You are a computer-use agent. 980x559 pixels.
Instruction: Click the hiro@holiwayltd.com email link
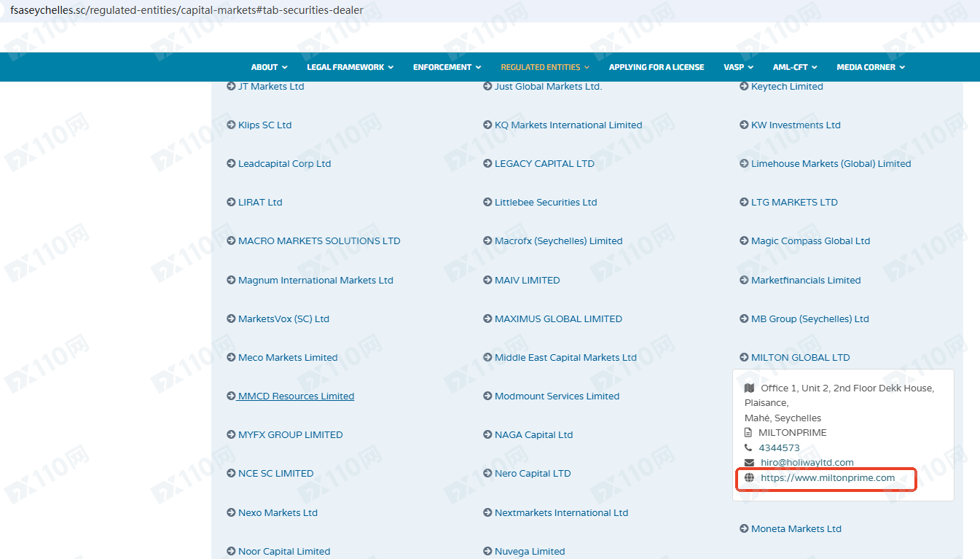(x=806, y=463)
